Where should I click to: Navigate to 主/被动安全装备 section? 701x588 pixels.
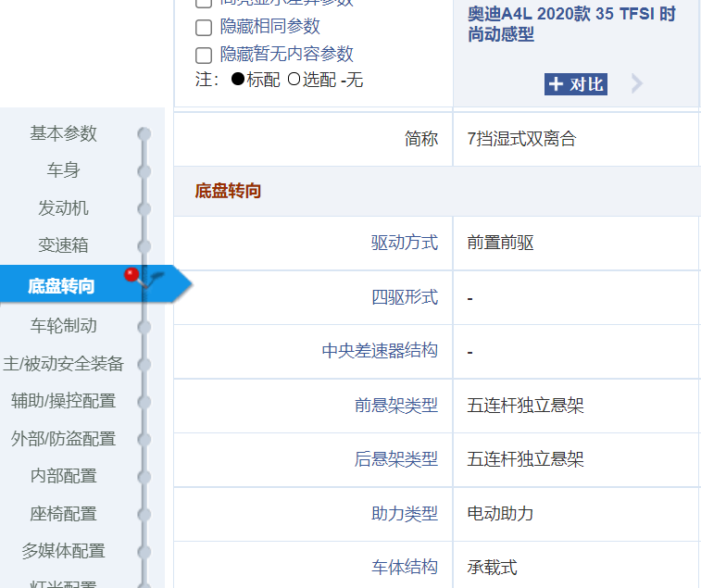(x=63, y=364)
